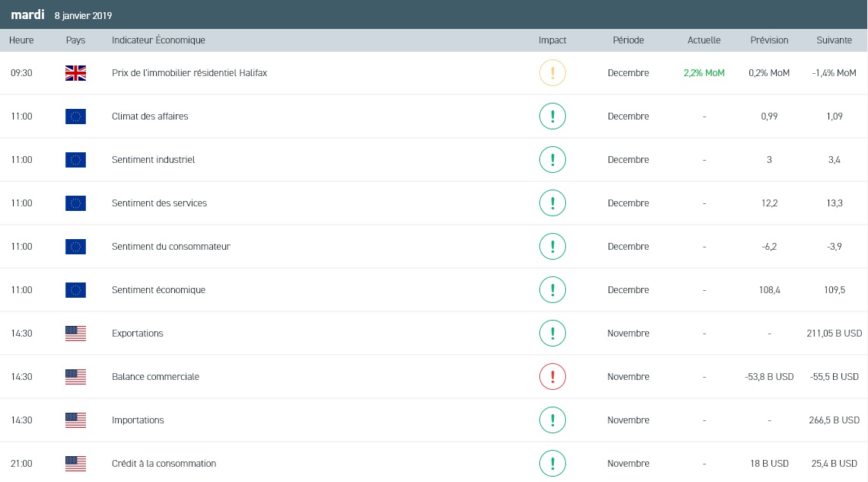Screen dimensions: 868x482
Task: Click the US flag beside Exportations
Action: click(75, 334)
